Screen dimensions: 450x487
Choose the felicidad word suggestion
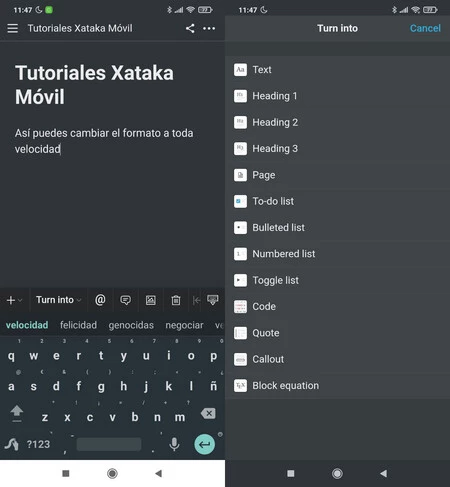coord(78,325)
